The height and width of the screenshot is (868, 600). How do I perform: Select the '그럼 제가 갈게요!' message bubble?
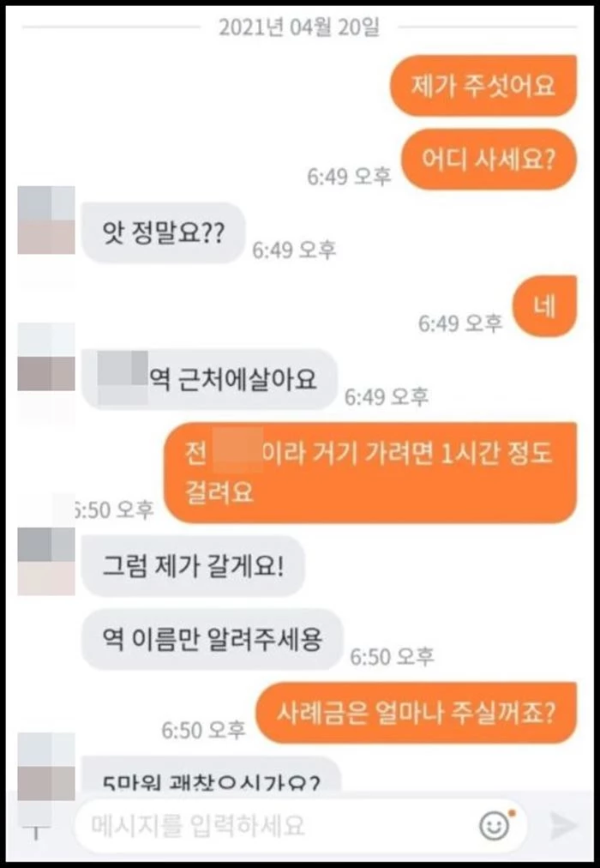click(193, 566)
